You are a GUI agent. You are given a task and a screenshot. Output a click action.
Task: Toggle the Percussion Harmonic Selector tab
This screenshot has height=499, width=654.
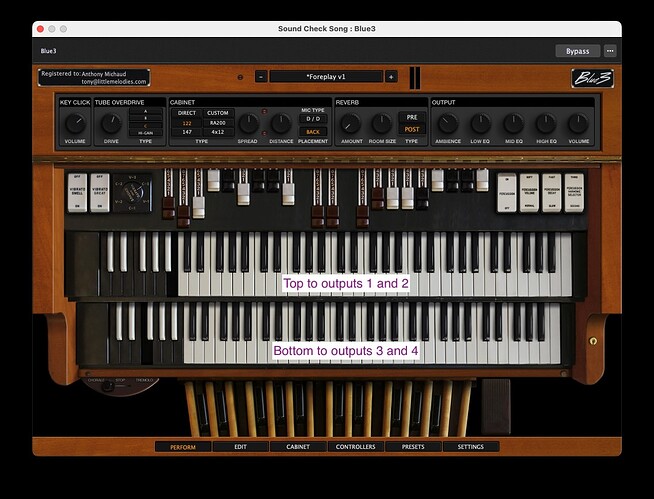tap(574, 193)
